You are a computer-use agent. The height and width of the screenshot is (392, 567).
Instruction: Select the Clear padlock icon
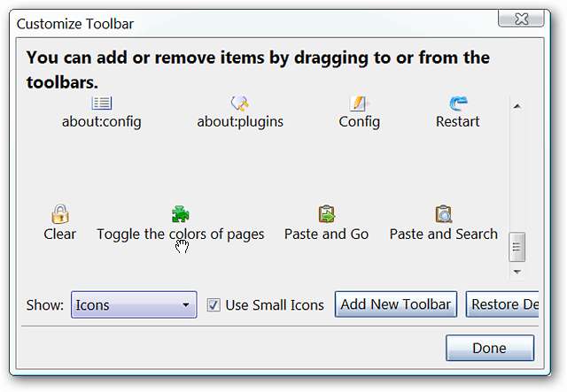pos(59,214)
